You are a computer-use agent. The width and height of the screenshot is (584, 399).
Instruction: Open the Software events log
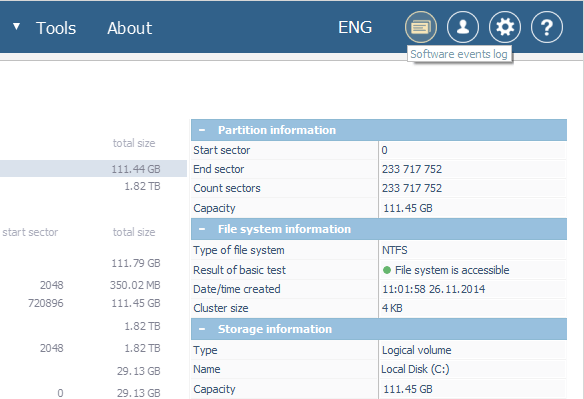(x=421, y=27)
